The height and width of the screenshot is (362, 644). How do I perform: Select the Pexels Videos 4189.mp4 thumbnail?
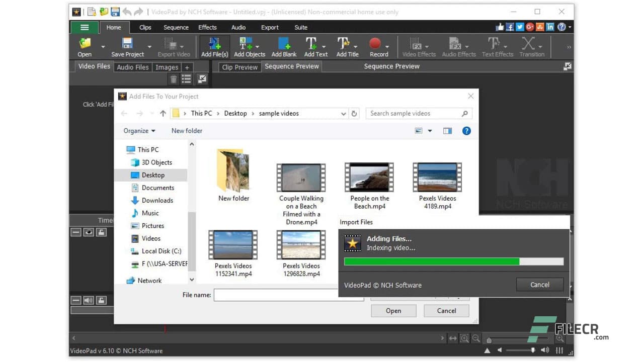437,177
